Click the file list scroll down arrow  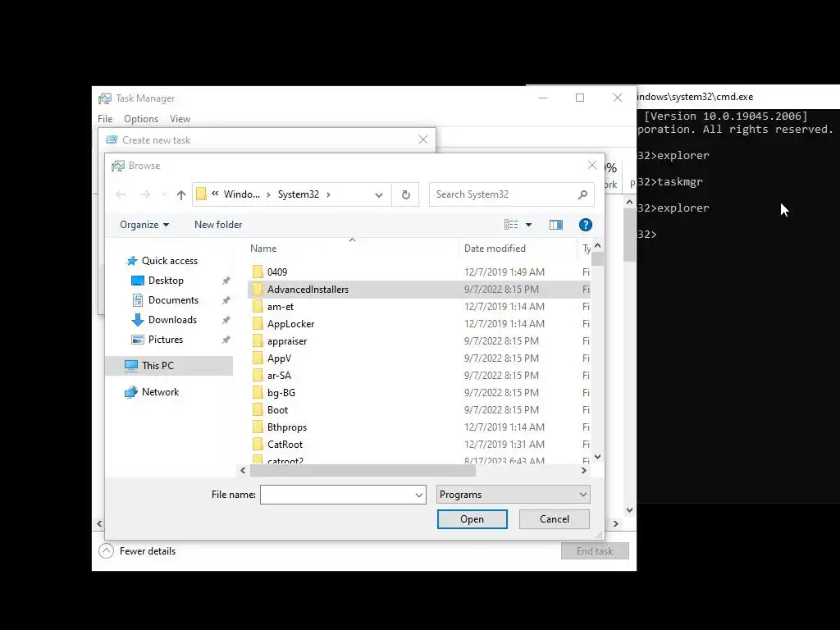tap(598, 457)
